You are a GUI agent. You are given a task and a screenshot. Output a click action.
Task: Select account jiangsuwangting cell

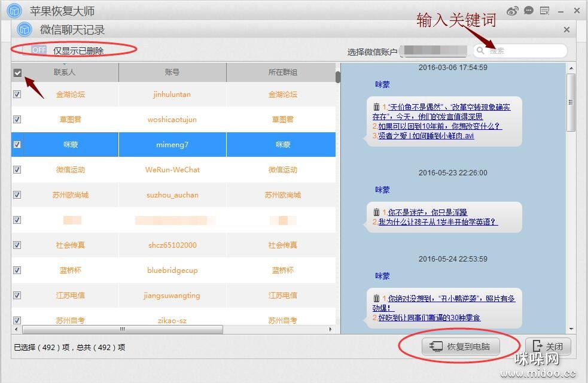tap(172, 295)
